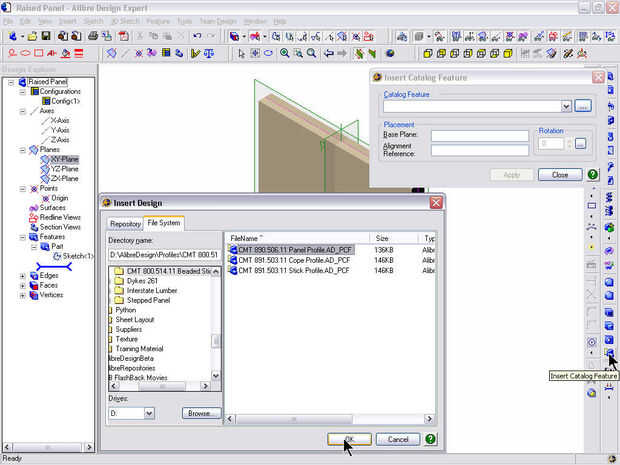Click Cancel in Insert Design dialog

click(398, 439)
